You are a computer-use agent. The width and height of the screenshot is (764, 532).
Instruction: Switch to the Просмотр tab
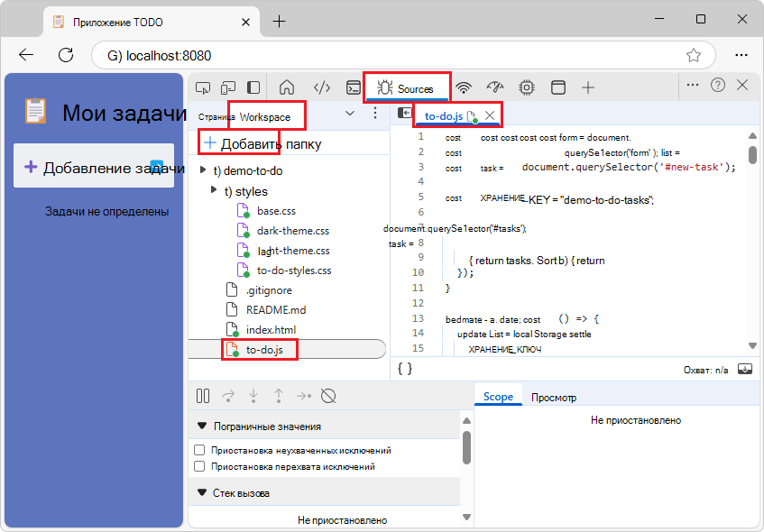pos(554,398)
